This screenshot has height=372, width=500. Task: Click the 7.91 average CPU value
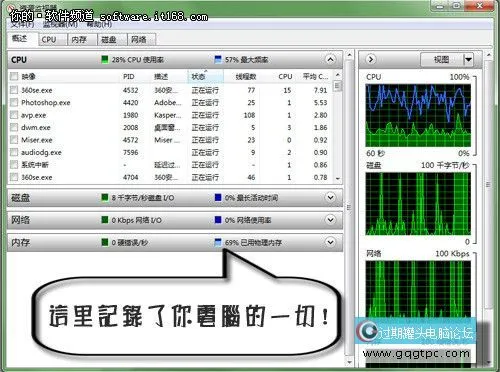pos(320,90)
